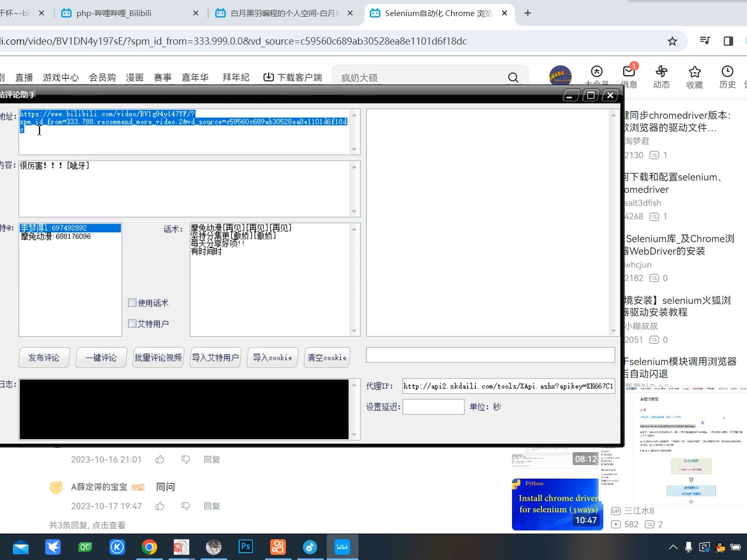Open the 历史 history clock icon

(x=727, y=77)
